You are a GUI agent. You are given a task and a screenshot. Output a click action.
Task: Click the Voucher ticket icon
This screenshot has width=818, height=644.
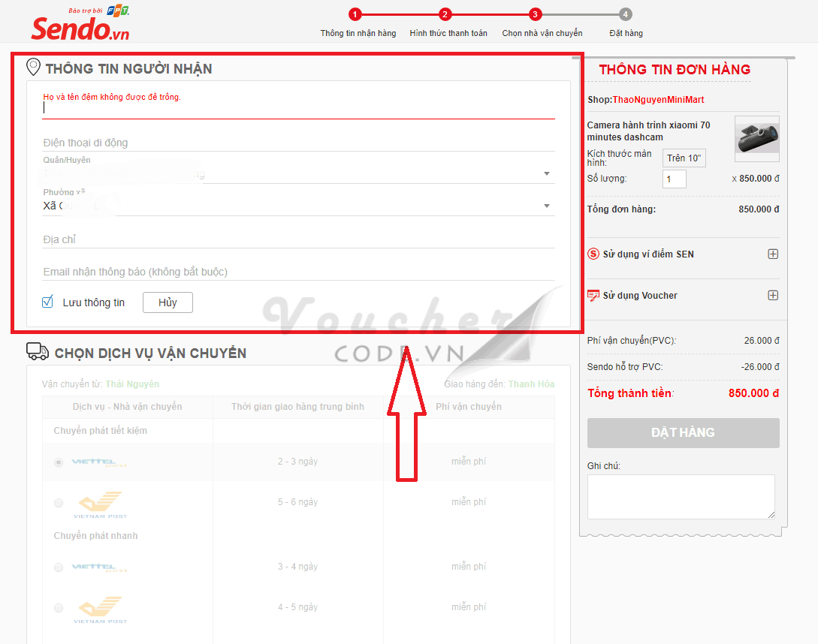(593, 296)
